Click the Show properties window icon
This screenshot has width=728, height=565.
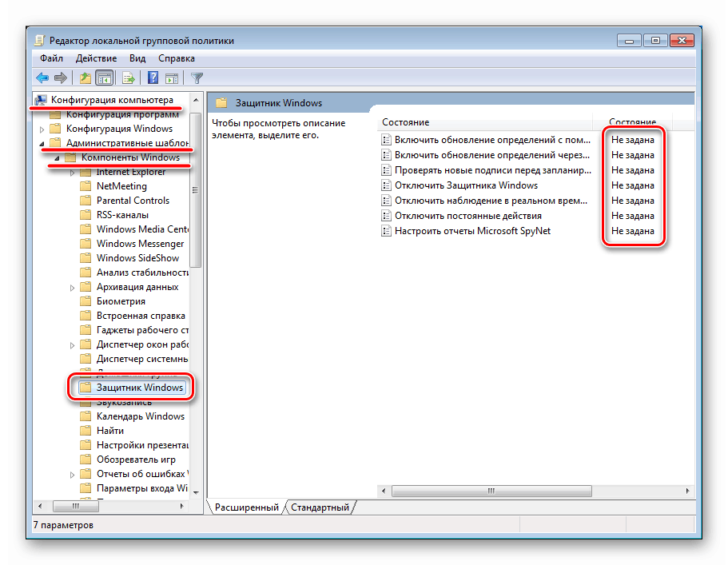pyautogui.click(x=172, y=78)
